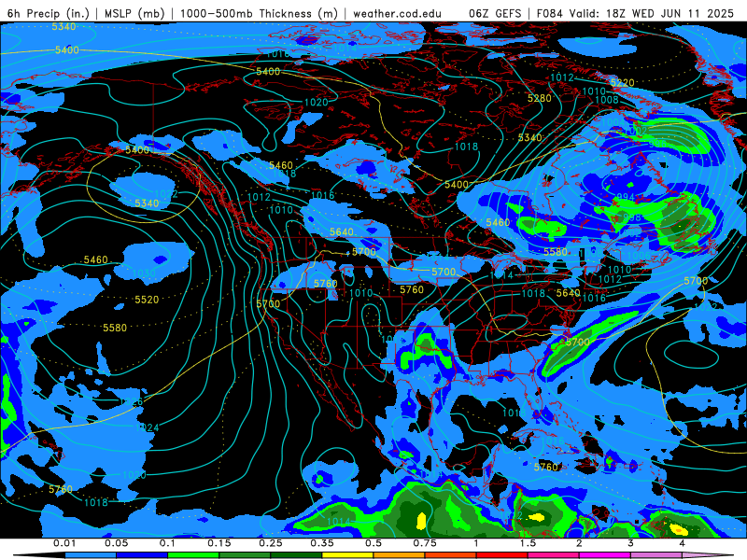Click the '18Z WED JUN 11 2025' valid time

(669, 13)
